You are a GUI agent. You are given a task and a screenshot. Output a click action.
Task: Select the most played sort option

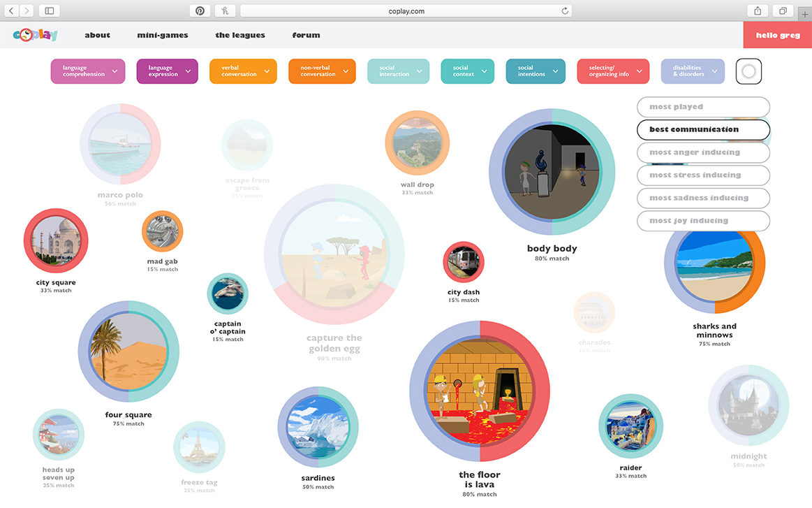[703, 107]
